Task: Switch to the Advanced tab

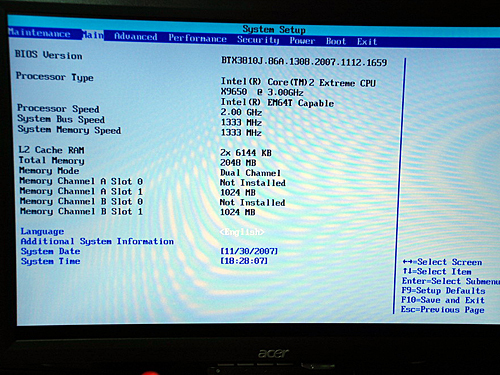Action: pos(136,36)
